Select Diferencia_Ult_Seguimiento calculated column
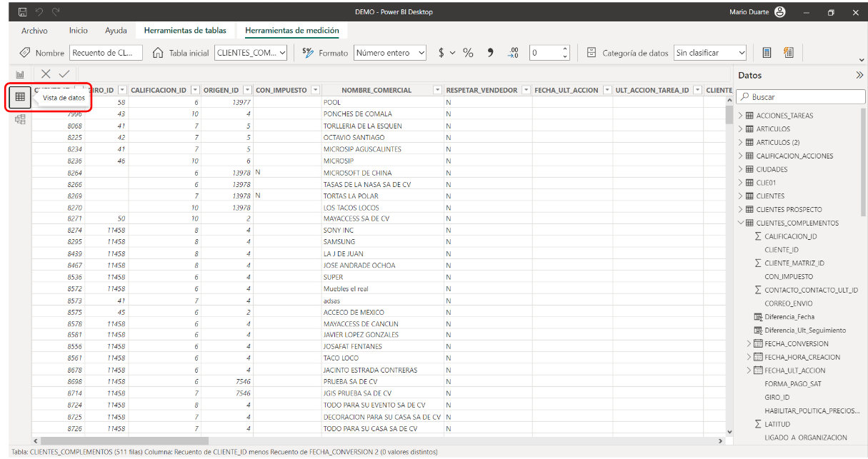The image size is (868, 459). pyautogui.click(x=804, y=330)
